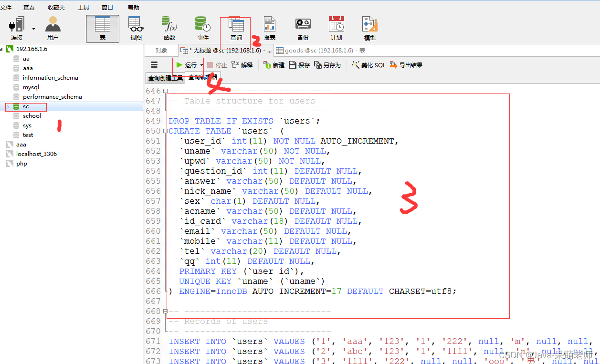
Task: Click the DROP TABLE IF EXISTS line 649
Action: coord(244,121)
